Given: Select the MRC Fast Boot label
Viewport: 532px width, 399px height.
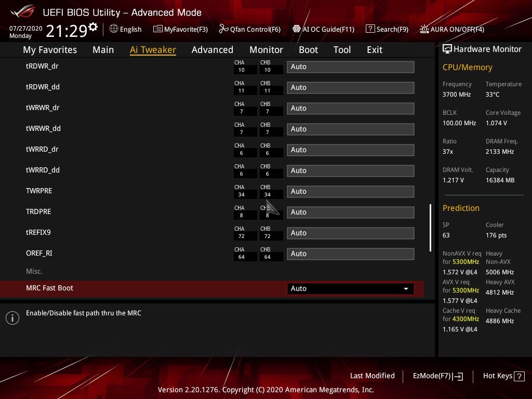Looking at the screenshot, I should (49, 288).
